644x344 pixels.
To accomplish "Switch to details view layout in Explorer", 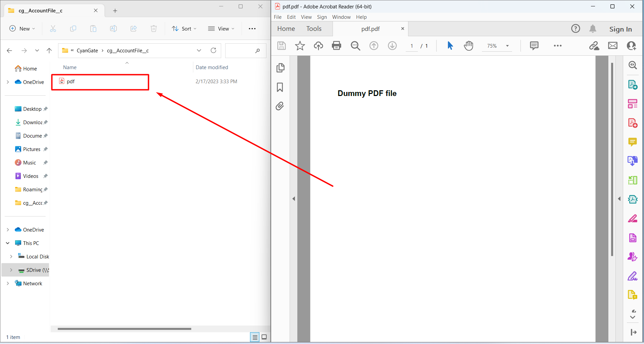I will (x=255, y=337).
